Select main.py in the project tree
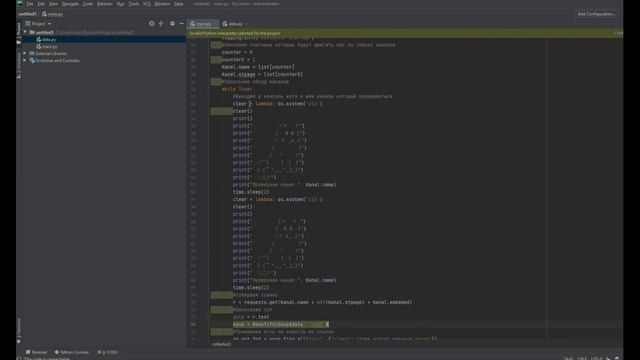The image size is (640, 360). point(47,47)
